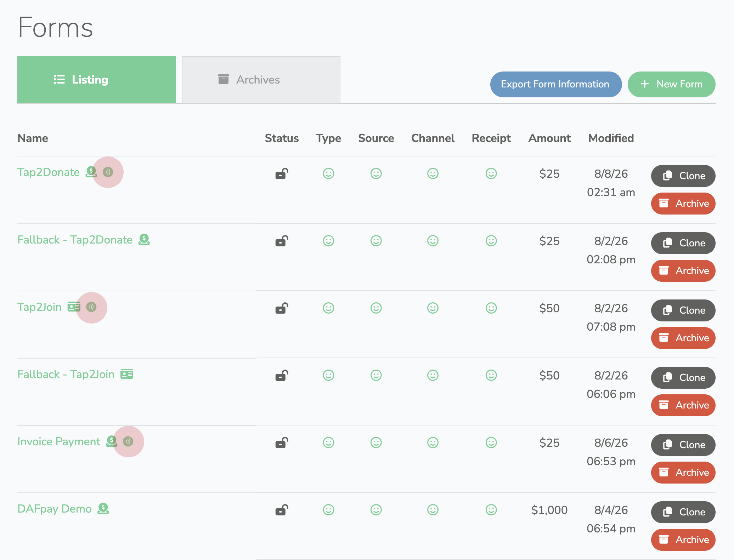Viewport: 734px width, 560px height.
Task: Archive the Fallback - Tap2Join form
Action: (x=683, y=405)
